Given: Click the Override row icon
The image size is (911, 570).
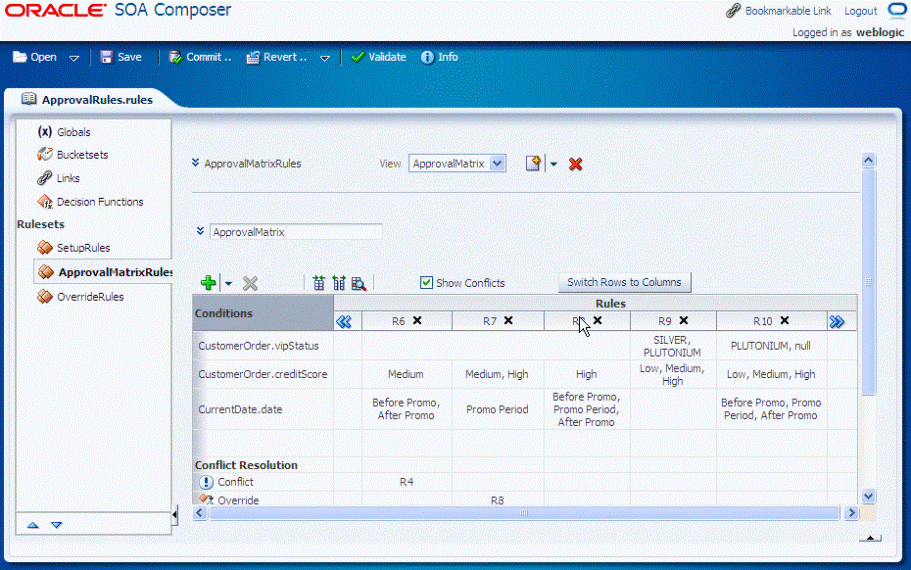Looking at the screenshot, I should pos(206,499).
